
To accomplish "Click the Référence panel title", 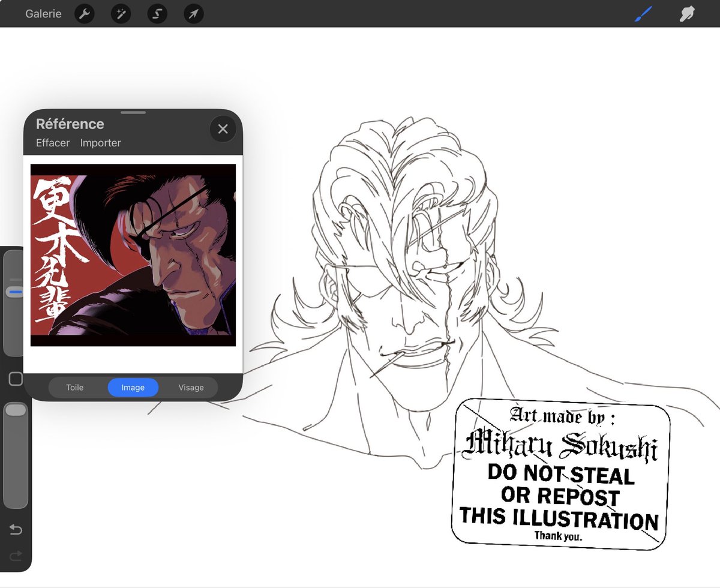I will (70, 124).
